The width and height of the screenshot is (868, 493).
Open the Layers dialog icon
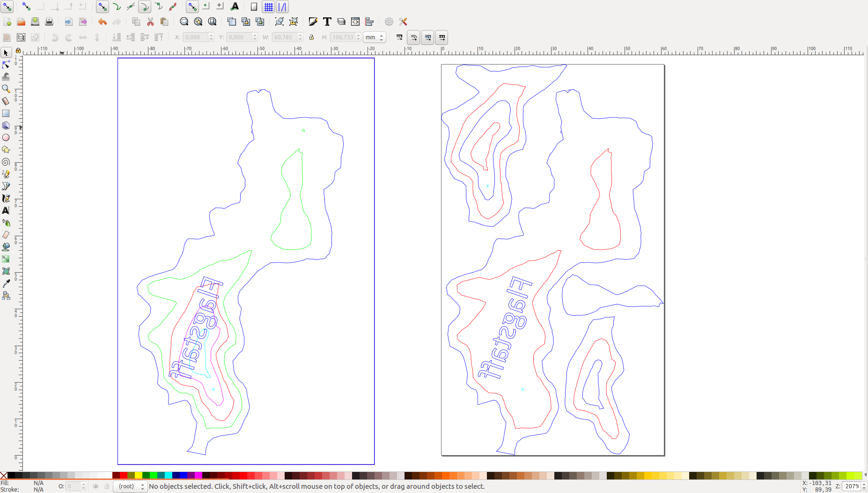tap(341, 22)
